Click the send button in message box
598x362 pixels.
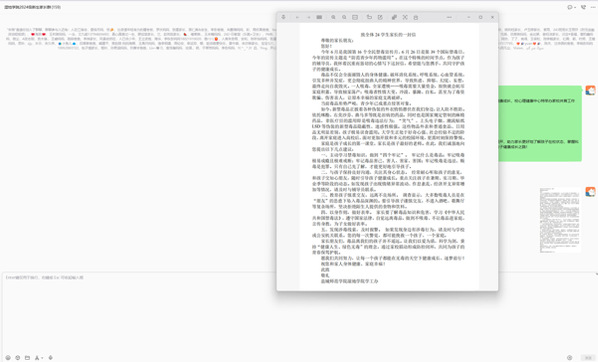click(x=588, y=357)
